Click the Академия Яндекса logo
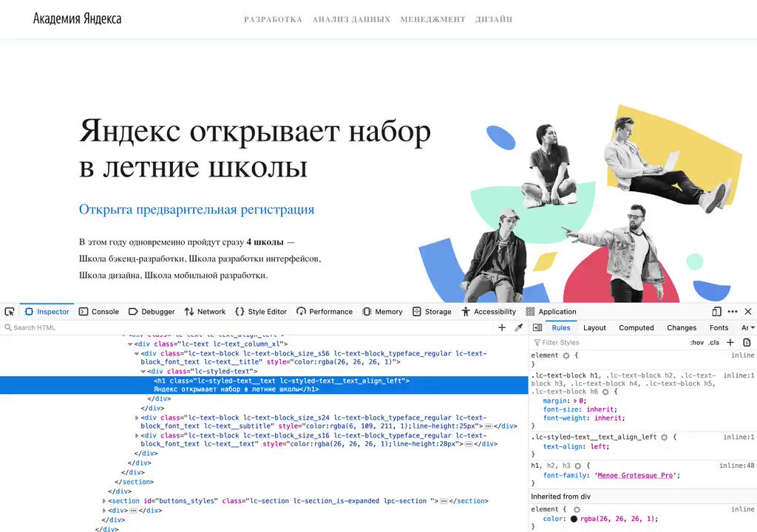757x532 pixels. click(77, 18)
